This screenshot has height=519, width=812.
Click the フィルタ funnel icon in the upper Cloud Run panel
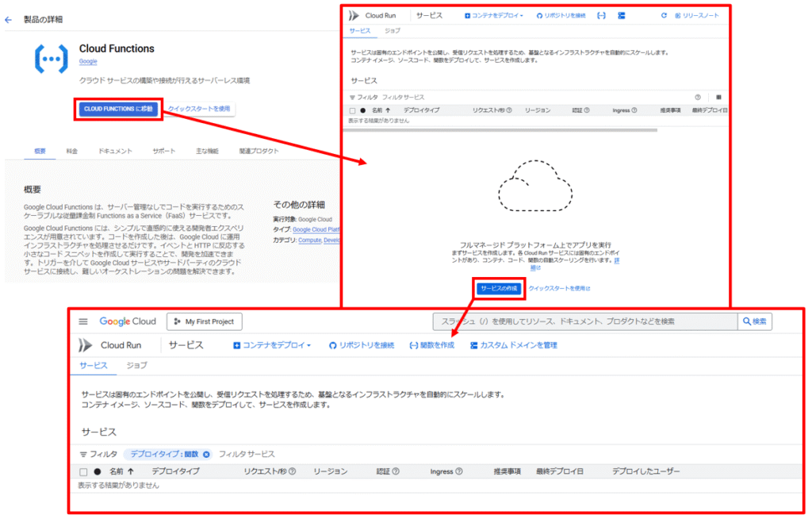(352, 98)
